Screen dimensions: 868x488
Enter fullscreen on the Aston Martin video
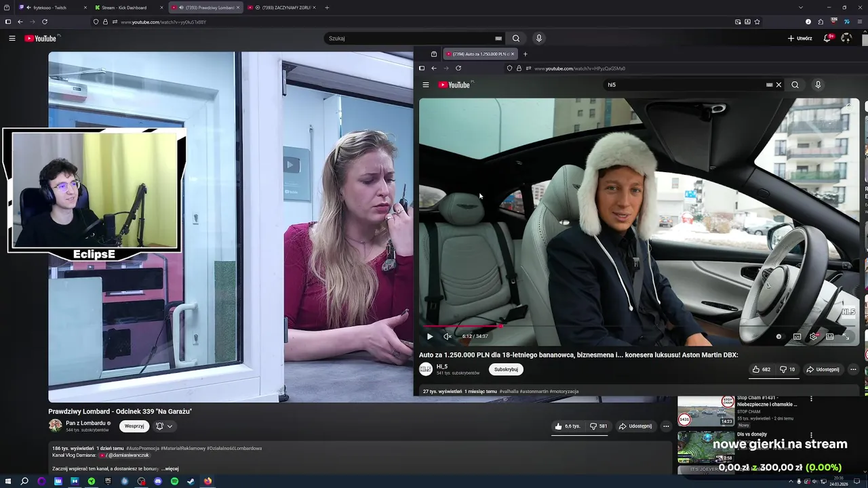pyautogui.click(x=846, y=336)
